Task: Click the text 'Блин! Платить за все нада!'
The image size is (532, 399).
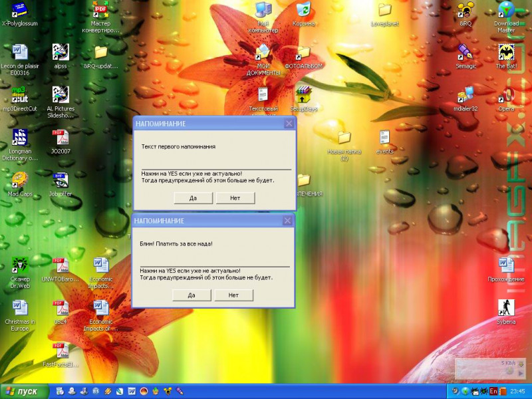Action: coord(176,243)
